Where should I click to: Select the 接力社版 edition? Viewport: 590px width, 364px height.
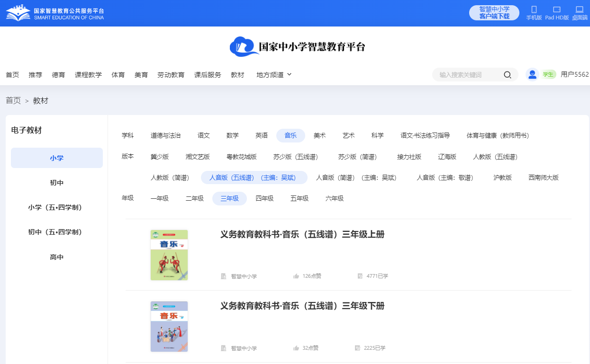(409, 157)
